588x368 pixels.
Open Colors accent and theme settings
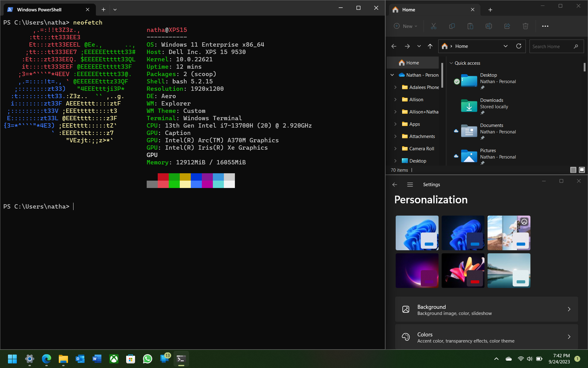[x=486, y=337]
